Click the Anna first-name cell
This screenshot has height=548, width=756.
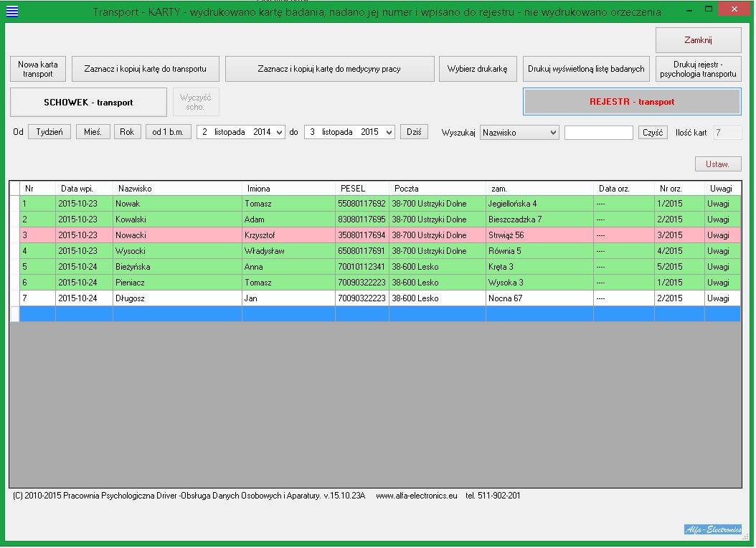pos(288,267)
